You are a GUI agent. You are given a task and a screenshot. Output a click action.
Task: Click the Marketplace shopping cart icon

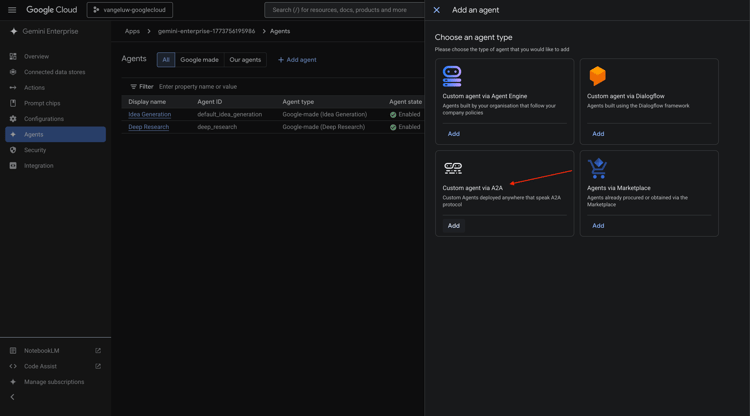coord(597,168)
